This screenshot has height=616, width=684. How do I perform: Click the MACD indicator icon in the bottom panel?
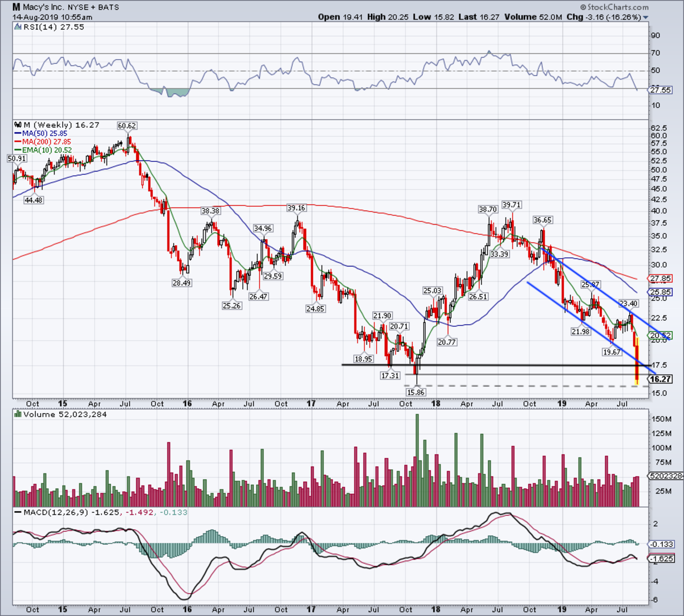click(x=17, y=512)
